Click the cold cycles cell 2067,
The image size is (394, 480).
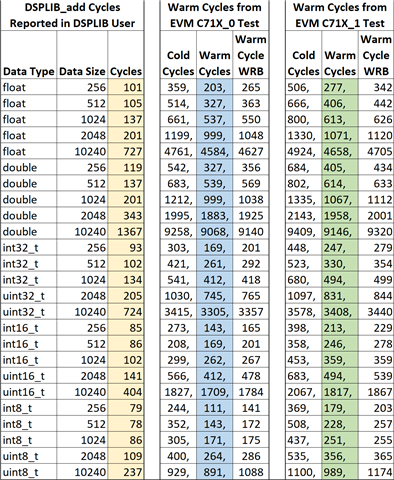click(x=304, y=392)
